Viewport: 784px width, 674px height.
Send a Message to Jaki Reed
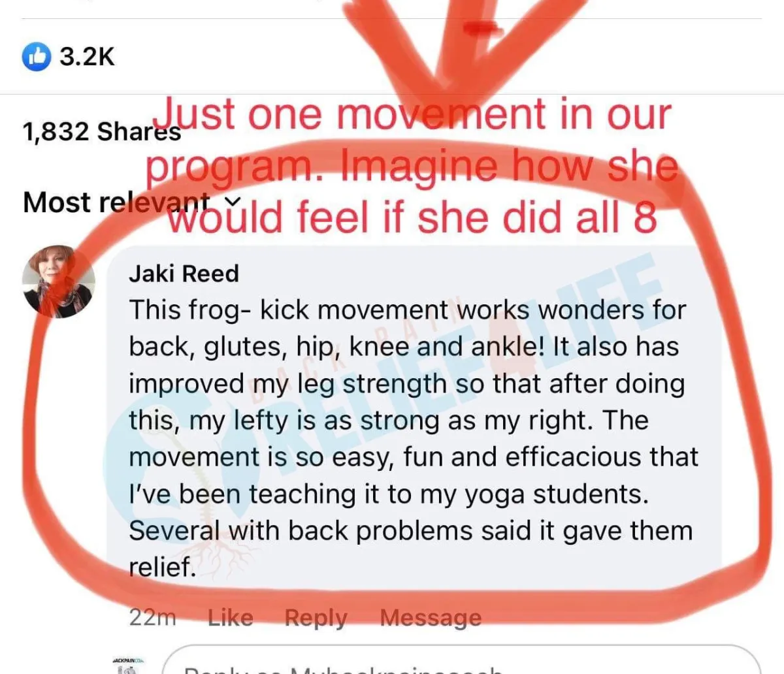[x=431, y=617]
